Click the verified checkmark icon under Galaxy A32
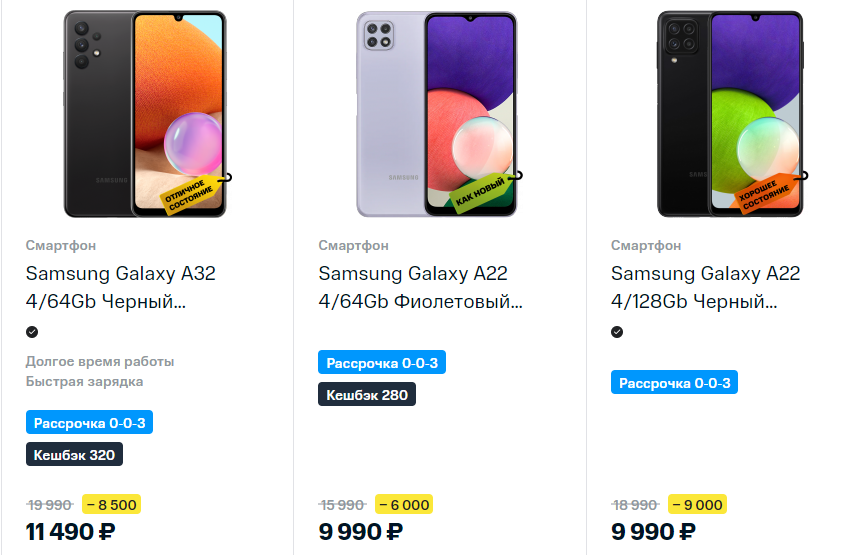The height and width of the screenshot is (555, 841). (x=32, y=332)
